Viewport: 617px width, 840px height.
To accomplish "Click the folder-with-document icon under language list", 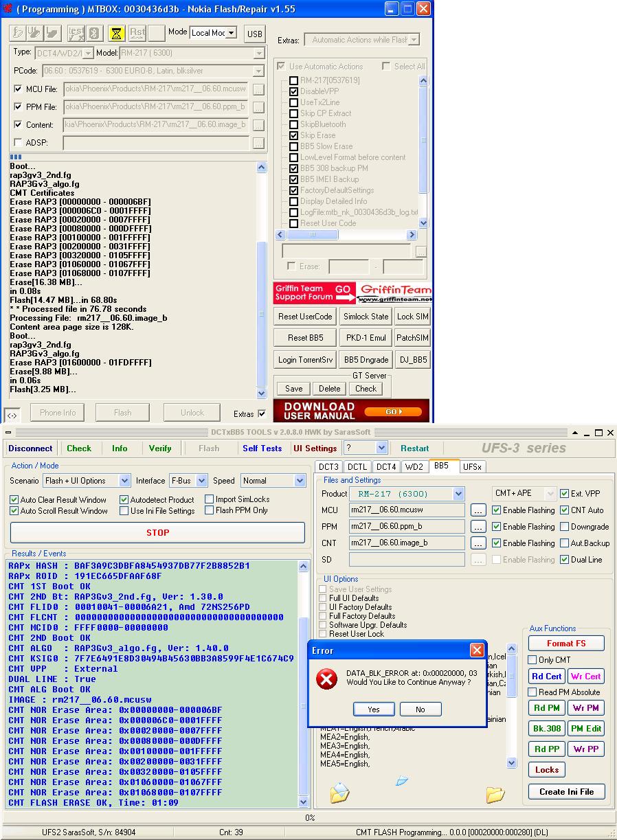I will point(339,793).
